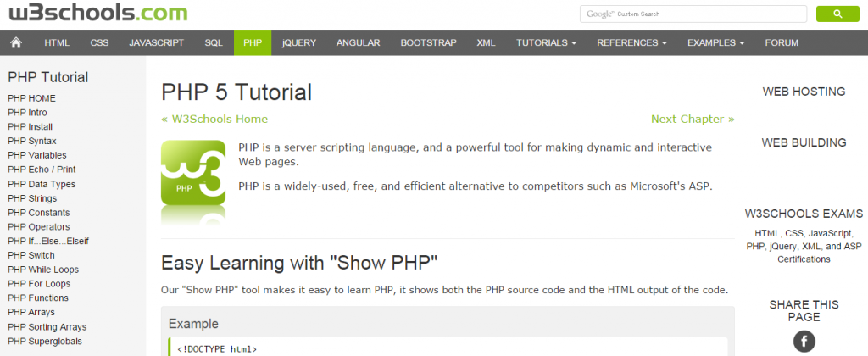Screen dimensions: 868x356
Task: Open PHP Arrays sidebar link
Action: (x=31, y=312)
